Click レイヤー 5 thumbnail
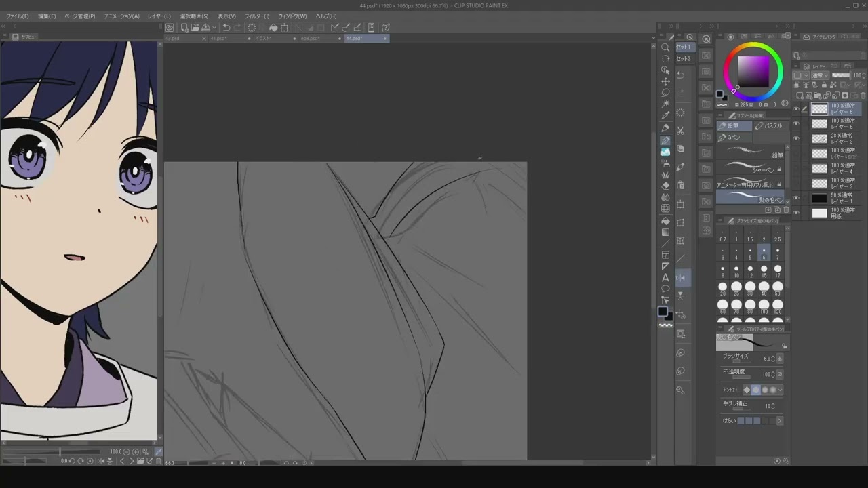The image size is (868, 488). pyautogui.click(x=820, y=123)
